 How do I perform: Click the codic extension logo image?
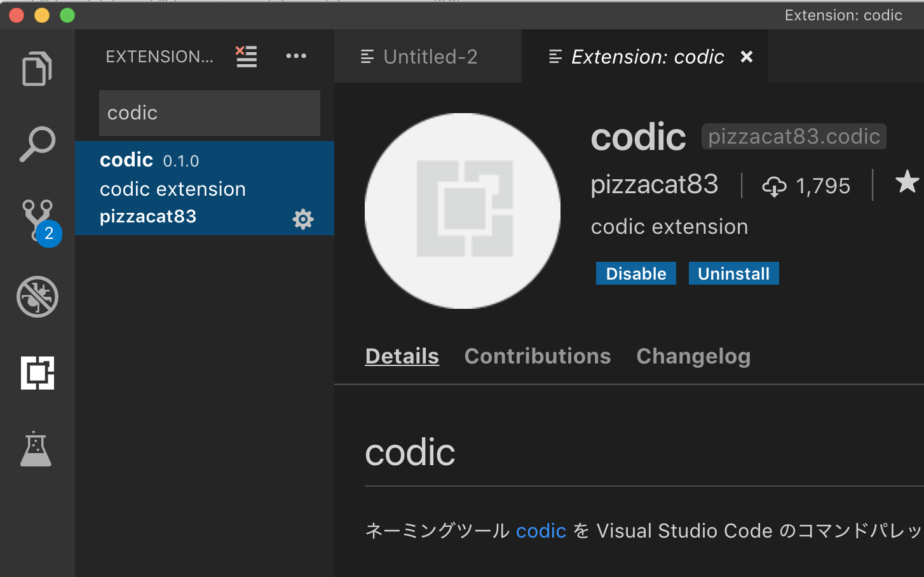coord(463,211)
